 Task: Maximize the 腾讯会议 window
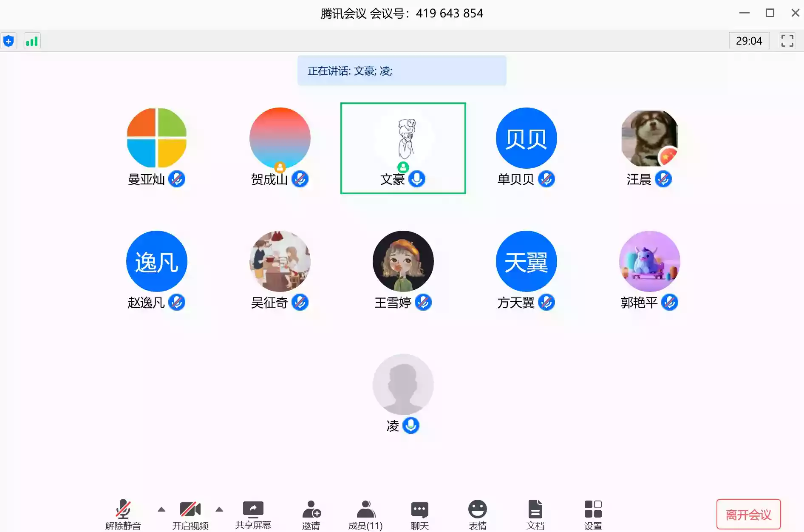pyautogui.click(x=770, y=13)
